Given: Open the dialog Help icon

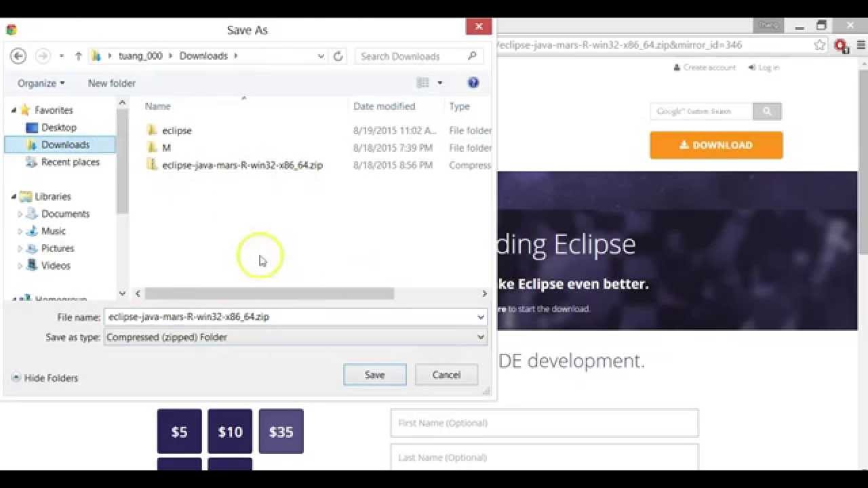Looking at the screenshot, I should [473, 83].
